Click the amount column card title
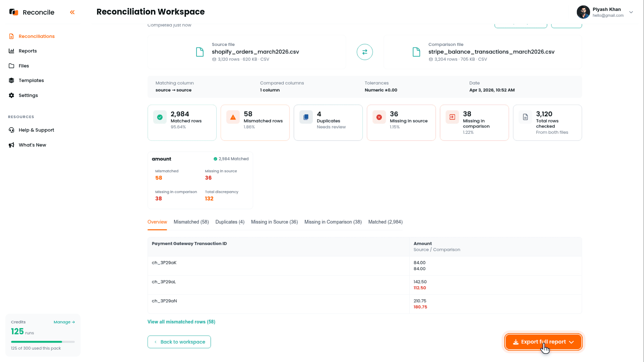This screenshot has height=362, width=644. point(162,159)
